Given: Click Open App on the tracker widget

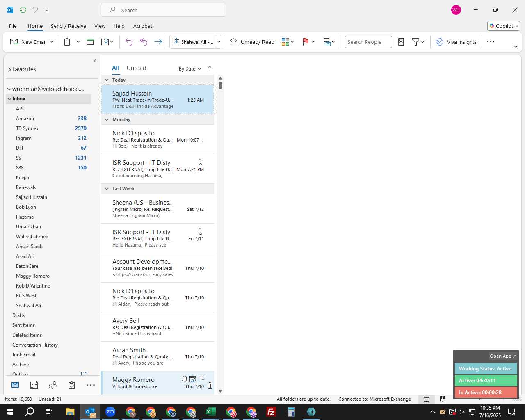Looking at the screenshot, I should pyautogui.click(x=503, y=356).
